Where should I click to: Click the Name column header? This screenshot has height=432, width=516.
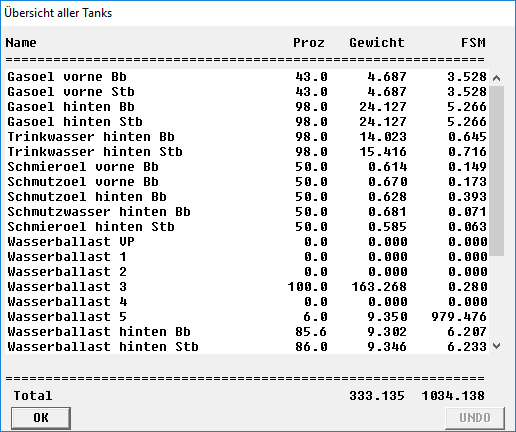click(21, 43)
